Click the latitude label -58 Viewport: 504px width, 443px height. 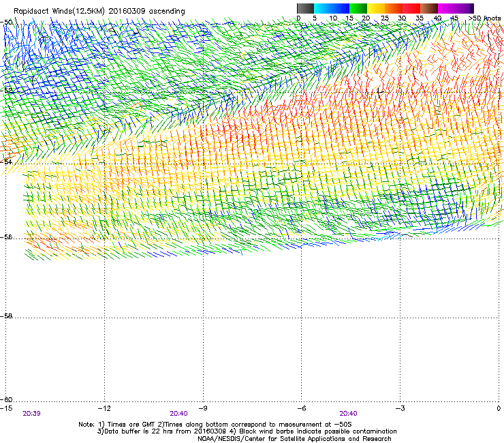6,316
